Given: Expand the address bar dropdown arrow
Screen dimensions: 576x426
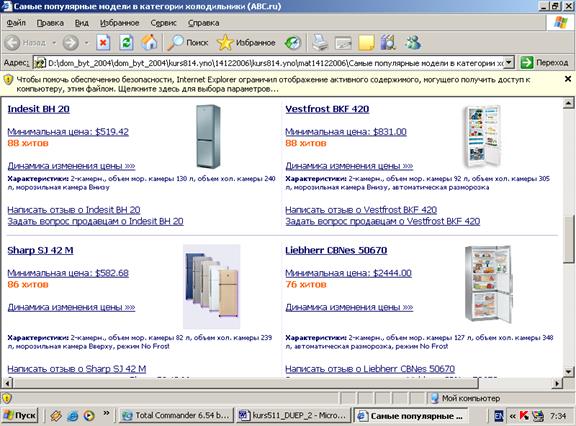Looking at the screenshot, I should (x=508, y=62).
